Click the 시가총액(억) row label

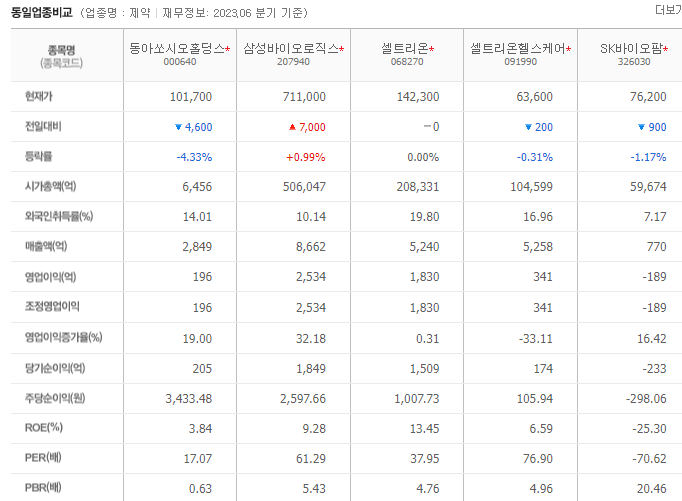pos(50,186)
